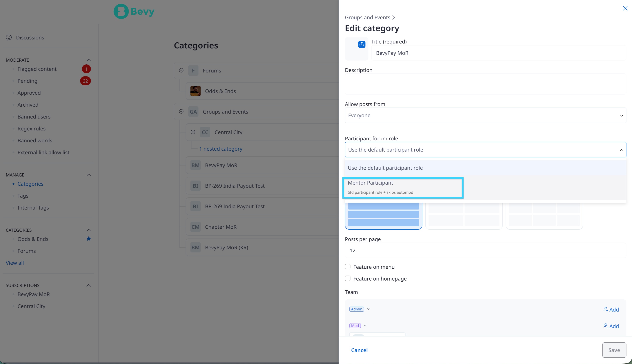Collapse the MODERATE section
The height and width of the screenshot is (364, 632).
click(x=88, y=60)
